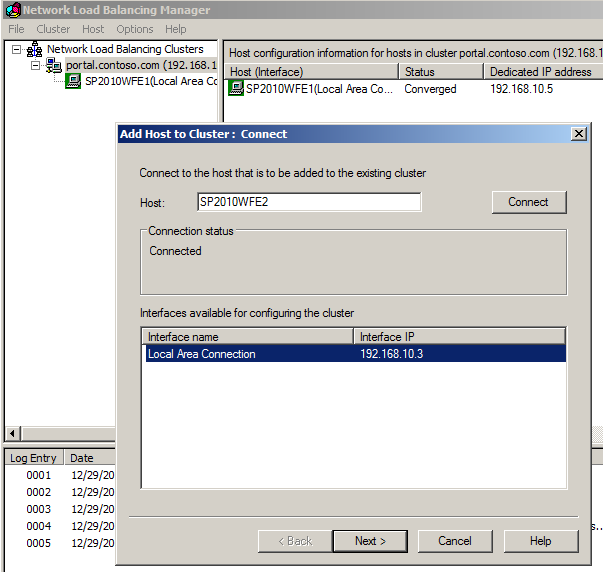Screen dimensions: 603x572
Task: Click the Connect button
Action: 529,202
